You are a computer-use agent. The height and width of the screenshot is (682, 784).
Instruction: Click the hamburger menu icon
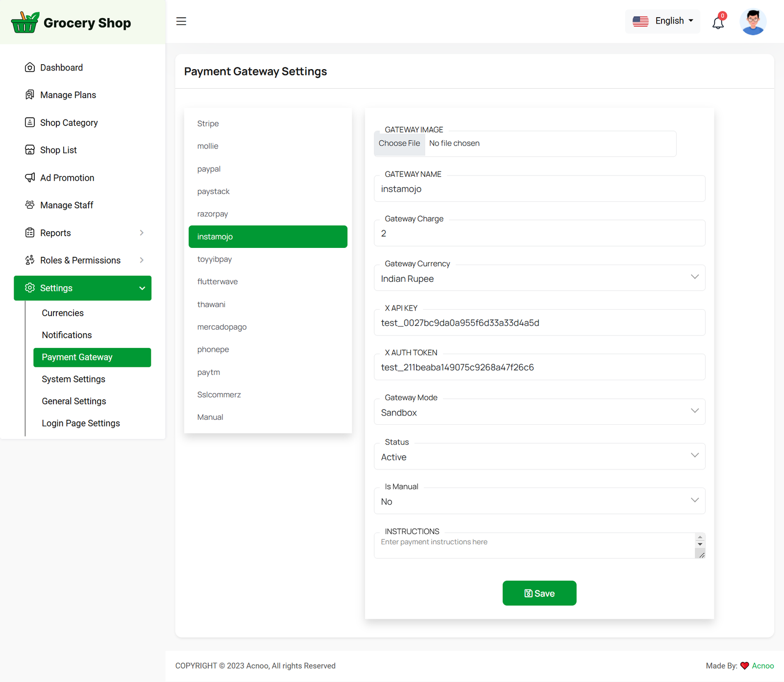181,21
